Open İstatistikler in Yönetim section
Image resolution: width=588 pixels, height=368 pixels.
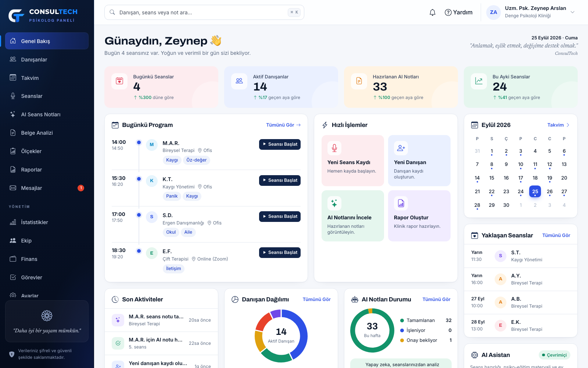tap(47, 222)
